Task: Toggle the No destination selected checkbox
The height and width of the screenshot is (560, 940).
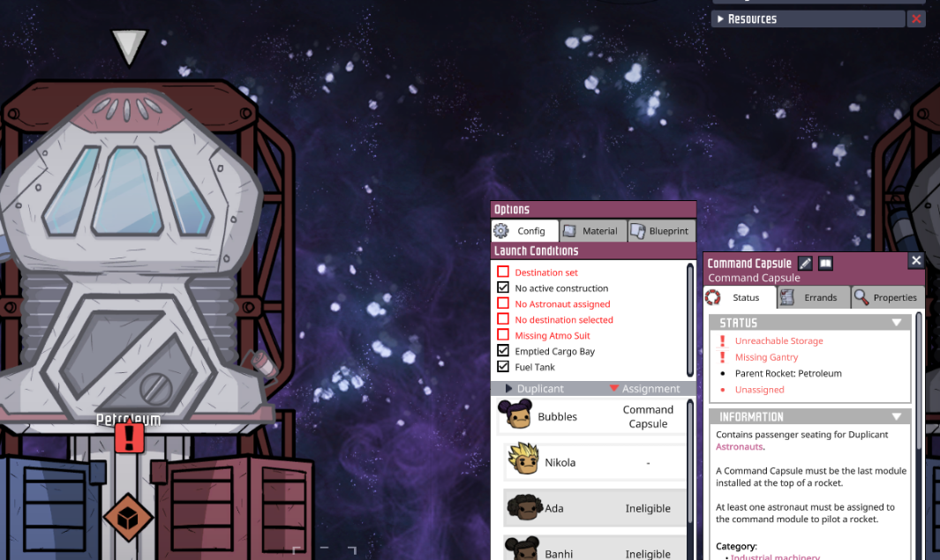Action: click(503, 319)
